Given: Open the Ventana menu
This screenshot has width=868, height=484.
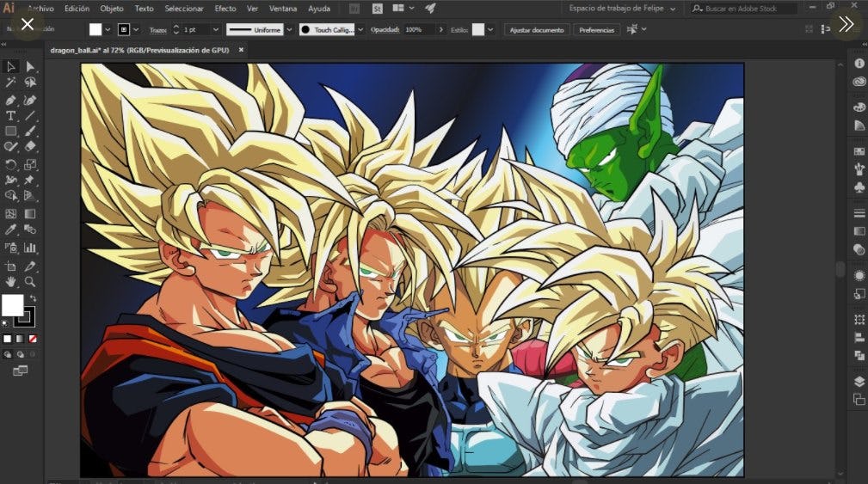Looking at the screenshot, I should pyautogui.click(x=283, y=9).
